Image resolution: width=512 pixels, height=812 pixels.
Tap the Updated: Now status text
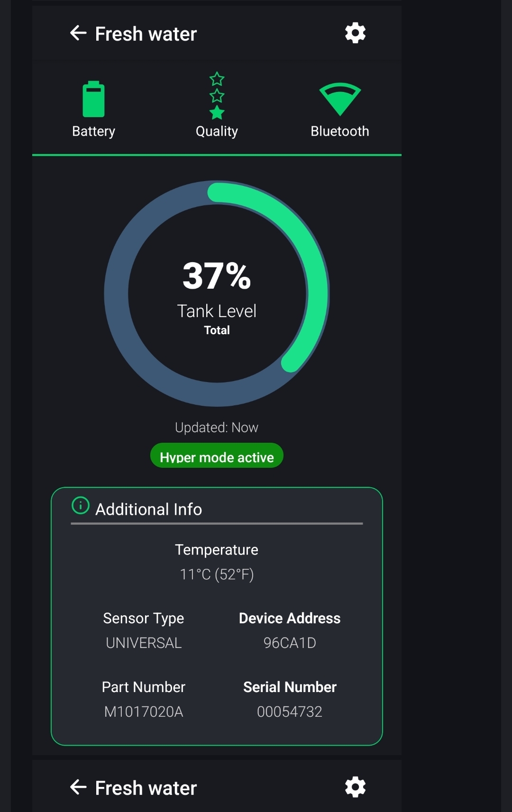(217, 428)
